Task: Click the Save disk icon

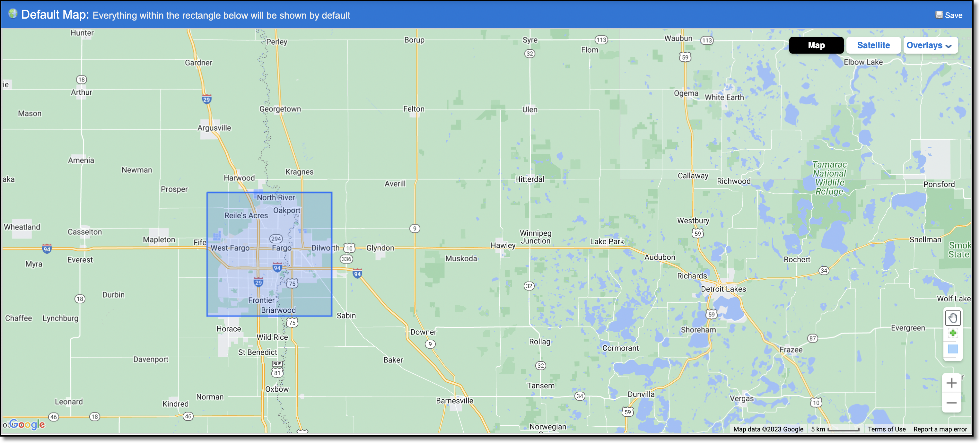Action: [939, 15]
